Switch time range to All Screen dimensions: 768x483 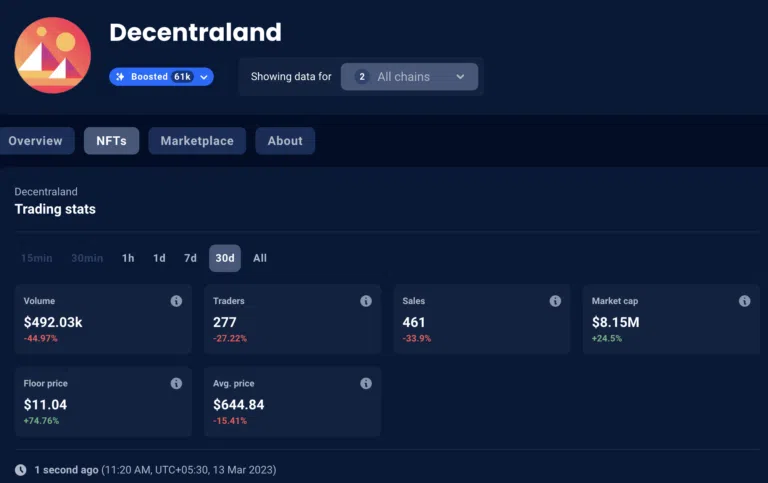pyautogui.click(x=260, y=258)
